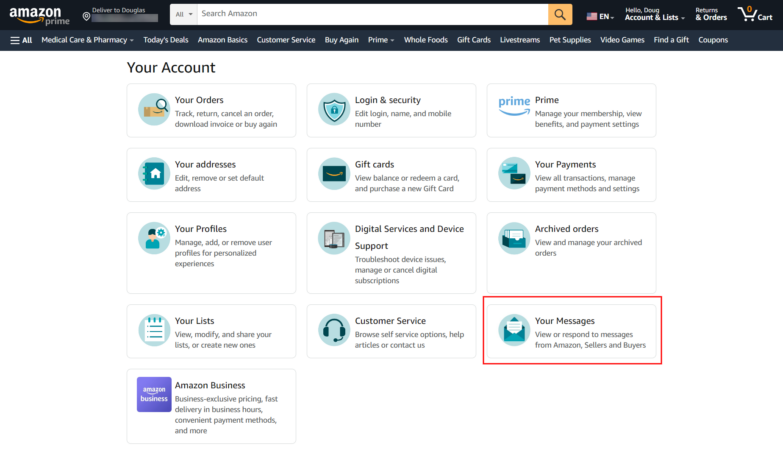
Task: Open the Your Messages heading
Action: pos(565,321)
